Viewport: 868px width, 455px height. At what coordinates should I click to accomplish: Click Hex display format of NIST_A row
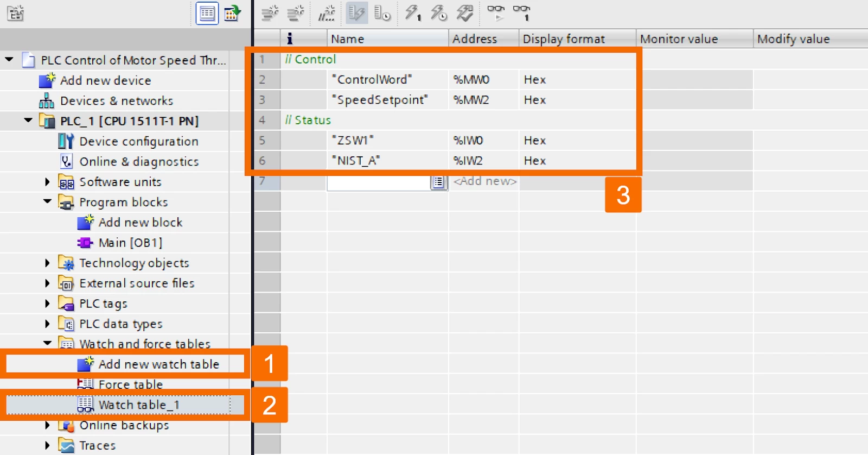pos(578,161)
